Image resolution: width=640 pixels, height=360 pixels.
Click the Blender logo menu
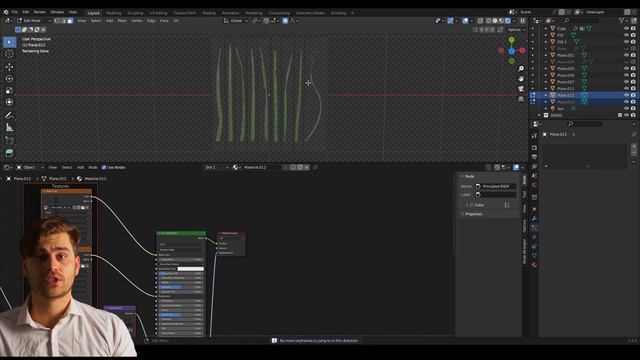[6, 12]
